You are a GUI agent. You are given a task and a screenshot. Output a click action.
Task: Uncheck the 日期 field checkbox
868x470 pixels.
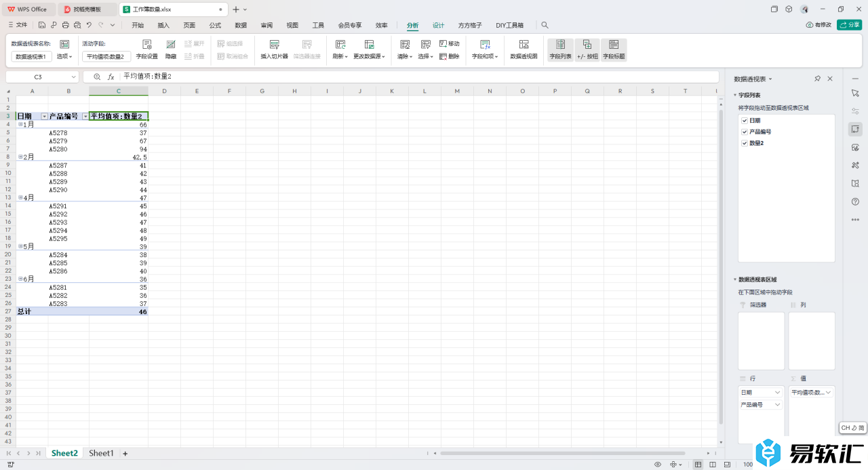click(745, 120)
